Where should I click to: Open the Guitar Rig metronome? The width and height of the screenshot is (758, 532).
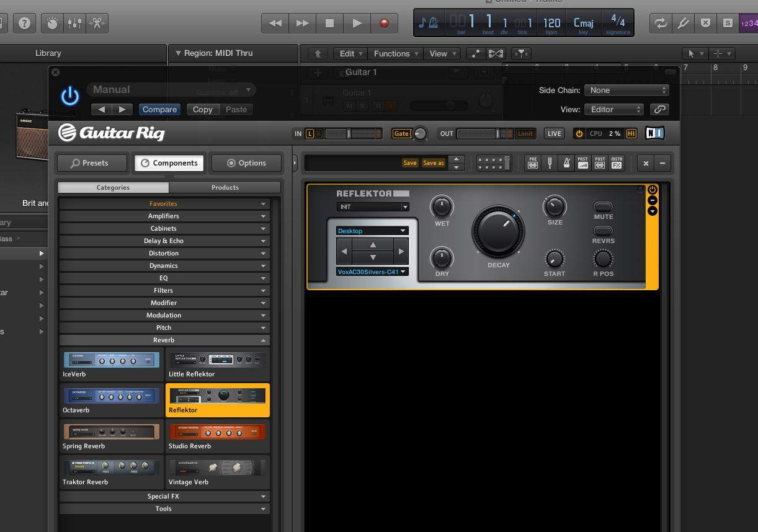click(566, 163)
